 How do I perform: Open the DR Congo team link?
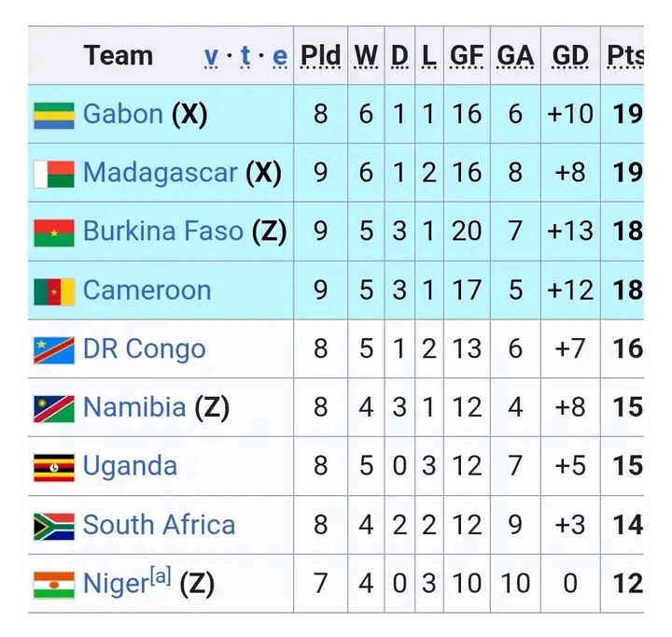(144, 349)
